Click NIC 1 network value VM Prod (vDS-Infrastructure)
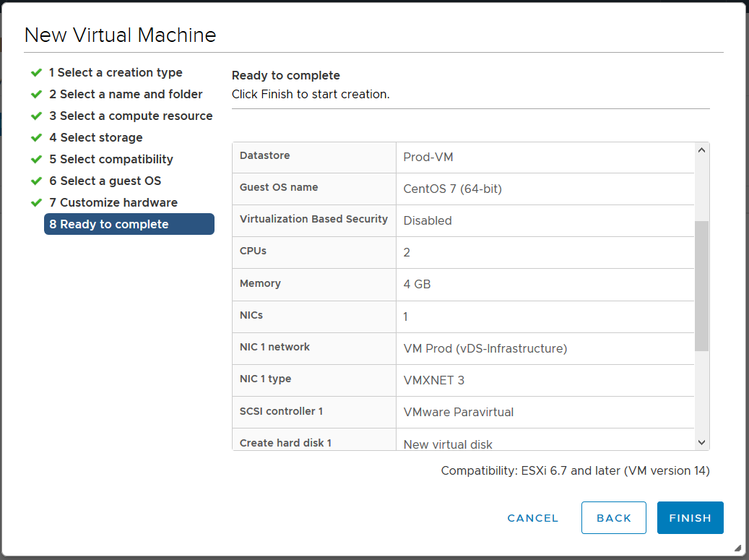This screenshot has height=560, width=749. click(485, 348)
